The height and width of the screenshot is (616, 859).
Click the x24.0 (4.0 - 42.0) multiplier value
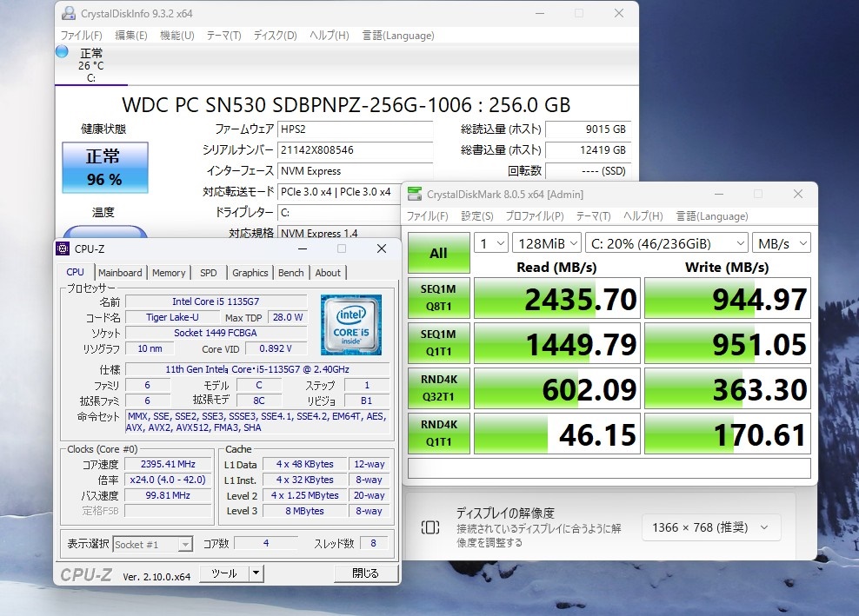168,480
